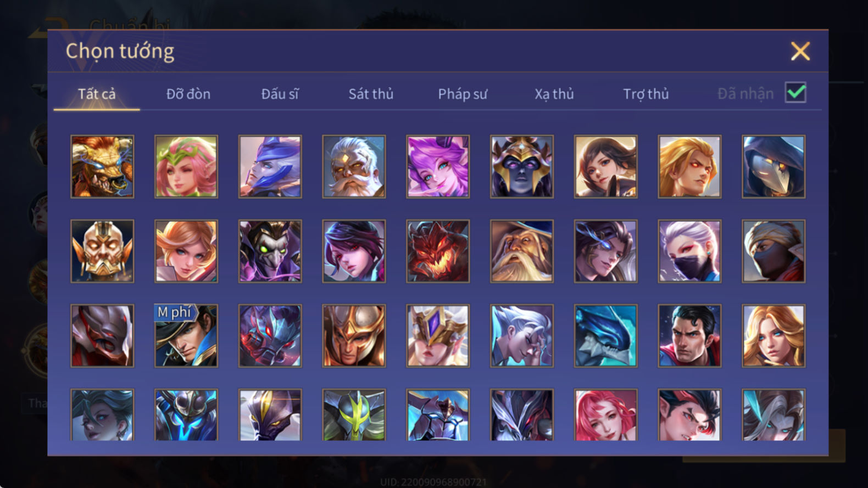Show the 'Xạ thủ' hero category
Viewport: 868px width, 488px height.
[554, 94]
